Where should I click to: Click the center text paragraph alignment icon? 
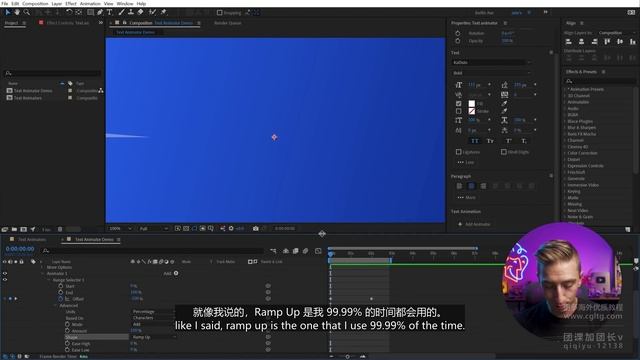tap(471, 186)
